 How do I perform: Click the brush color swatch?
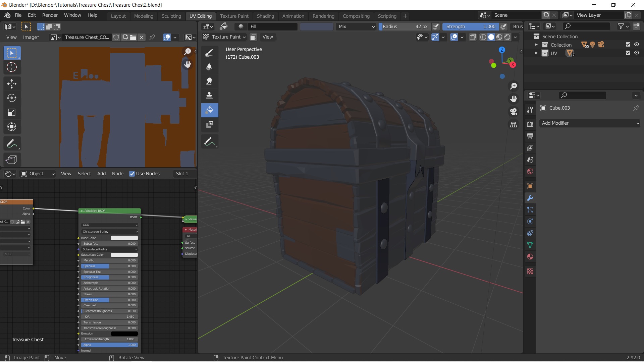click(x=316, y=26)
